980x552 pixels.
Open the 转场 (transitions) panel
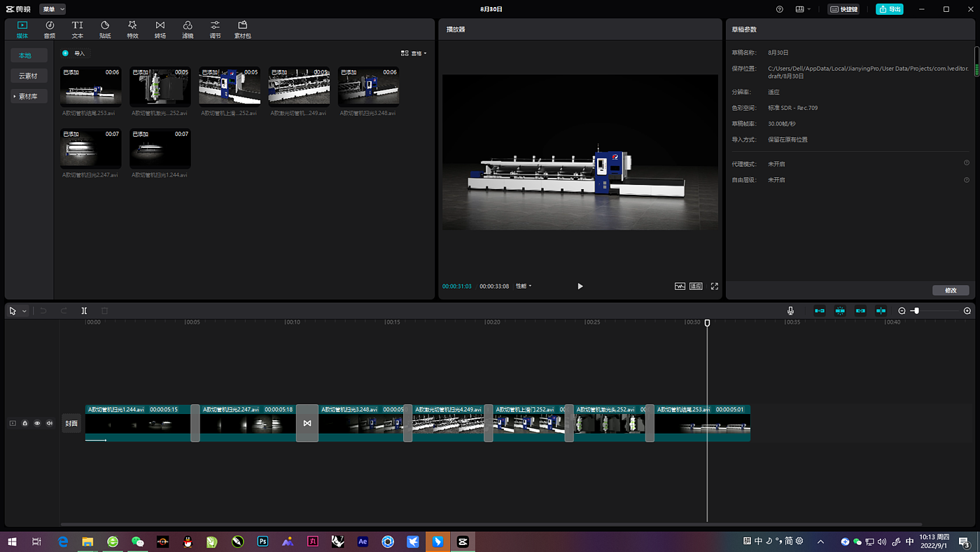point(160,29)
